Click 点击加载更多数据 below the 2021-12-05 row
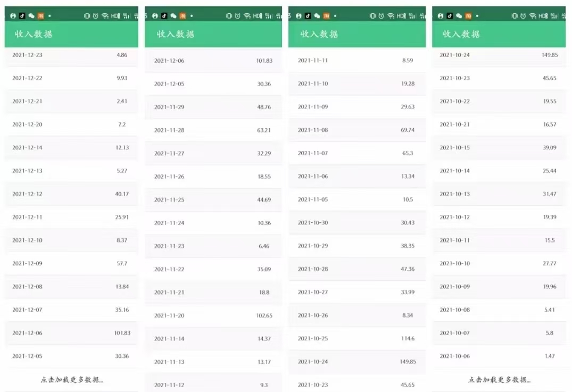Screen dimensions: 572x392 [72, 380]
